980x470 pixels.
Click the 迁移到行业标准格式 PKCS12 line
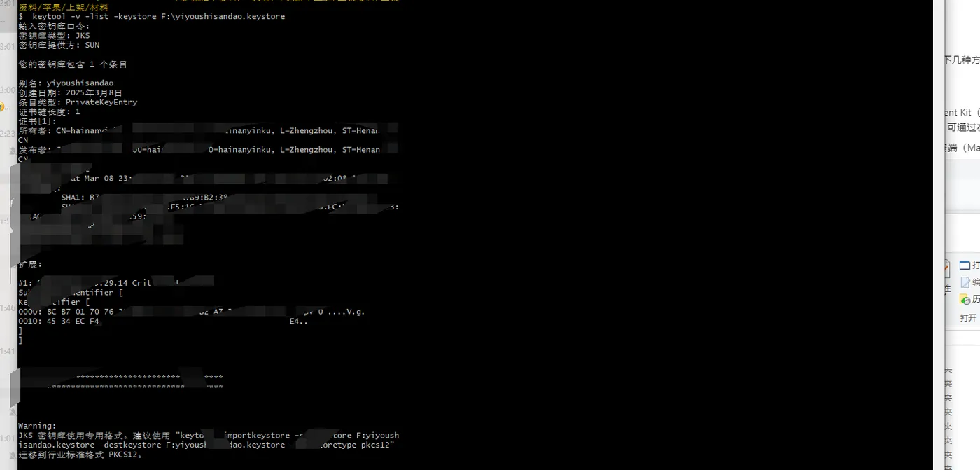pos(81,455)
